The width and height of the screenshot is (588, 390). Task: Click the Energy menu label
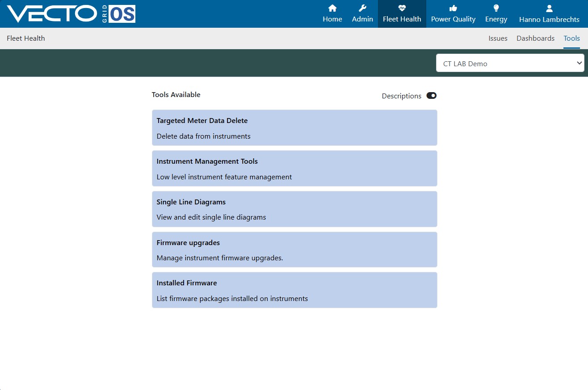tap(496, 19)
